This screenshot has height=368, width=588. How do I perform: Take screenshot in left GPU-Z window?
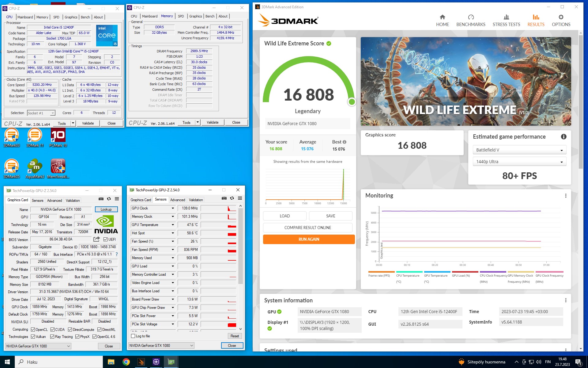(x=101, y=199)
